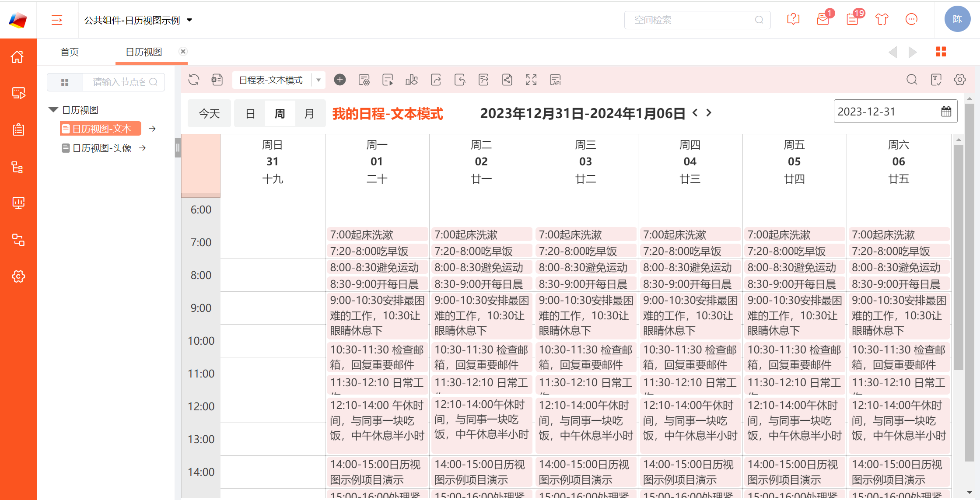Image resolution: width=980 pixels, height=500 pixels.
Task: Open the 公共组件-日历视图示例 dropdown
Action: tap(189, 20)
